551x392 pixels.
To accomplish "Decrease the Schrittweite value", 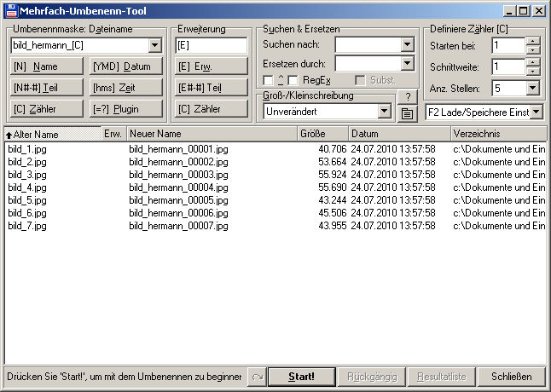I will click(x=533, y=71).
